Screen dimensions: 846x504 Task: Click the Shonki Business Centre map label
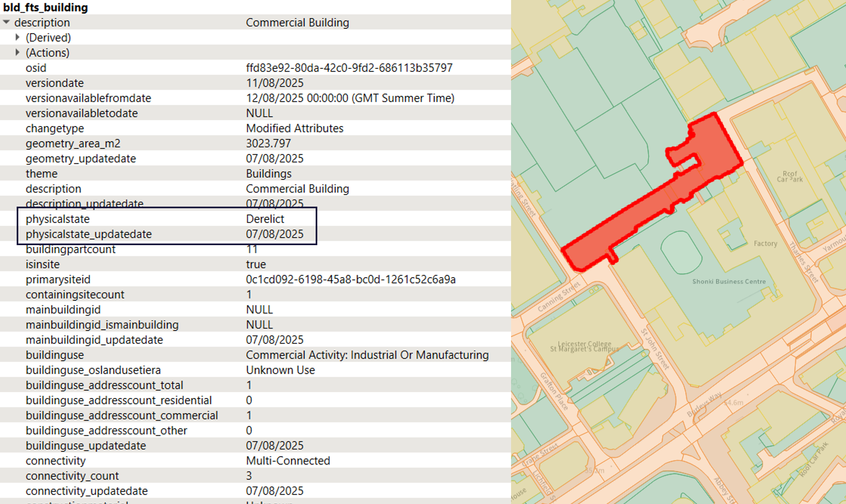[728, 281]
